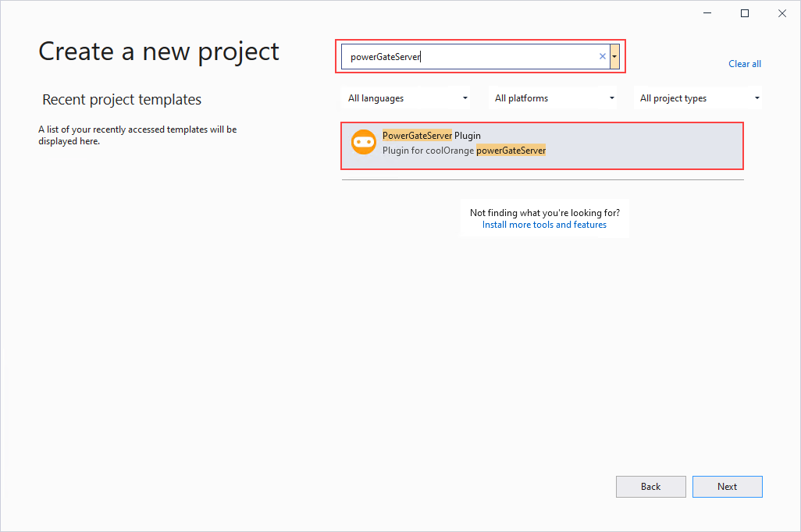Open the All platforms filter
This screenshot has height=532, width=801.
[554, 98]
